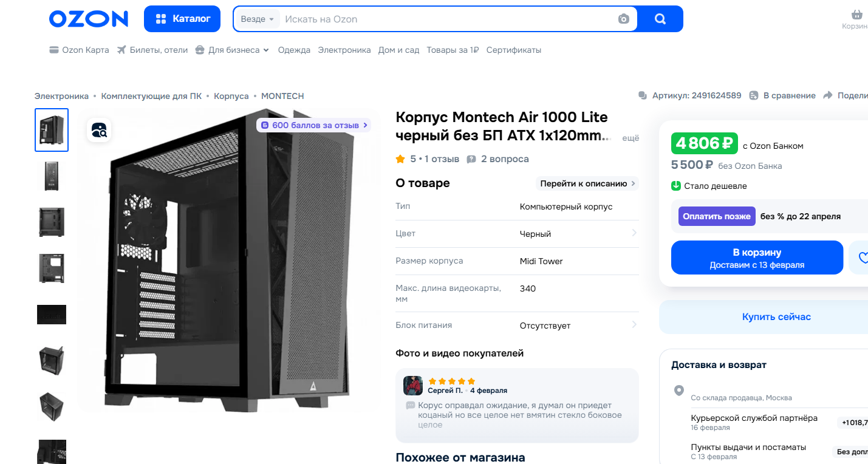The width and height of the screenshot is (868, 464).
Task: Go to Билеты, отели section
Action: 152,50
